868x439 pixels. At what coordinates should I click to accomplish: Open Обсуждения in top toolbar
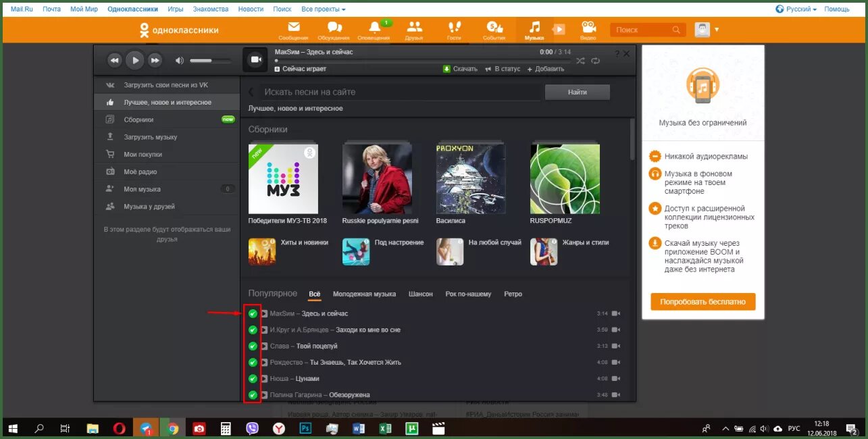tap(334, 30)
